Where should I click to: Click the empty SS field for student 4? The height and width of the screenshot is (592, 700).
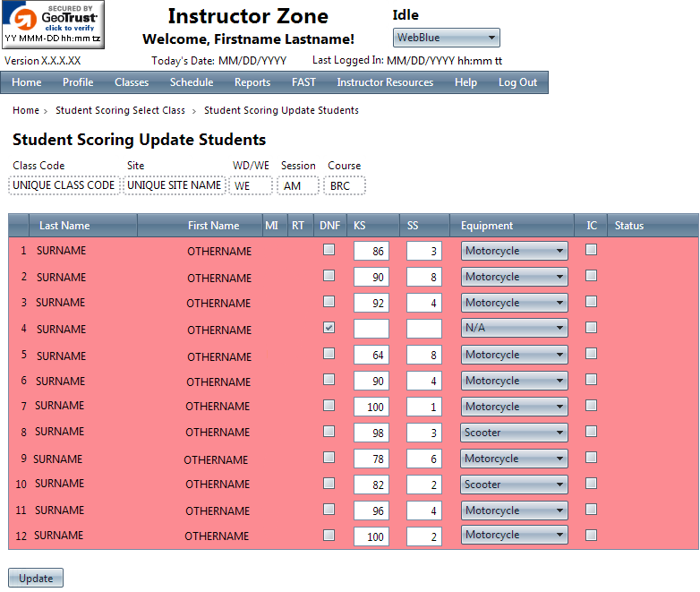[424, 329]
